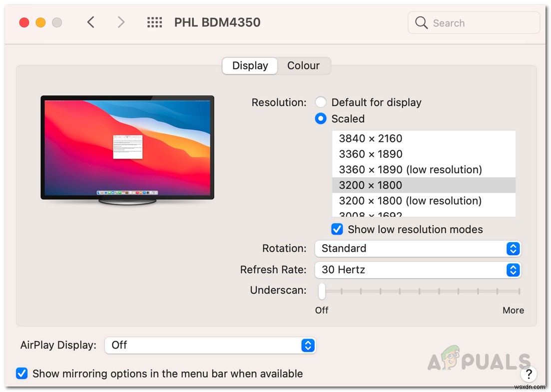Select the Display tab
551x392 pixels.
click(249, 65)
